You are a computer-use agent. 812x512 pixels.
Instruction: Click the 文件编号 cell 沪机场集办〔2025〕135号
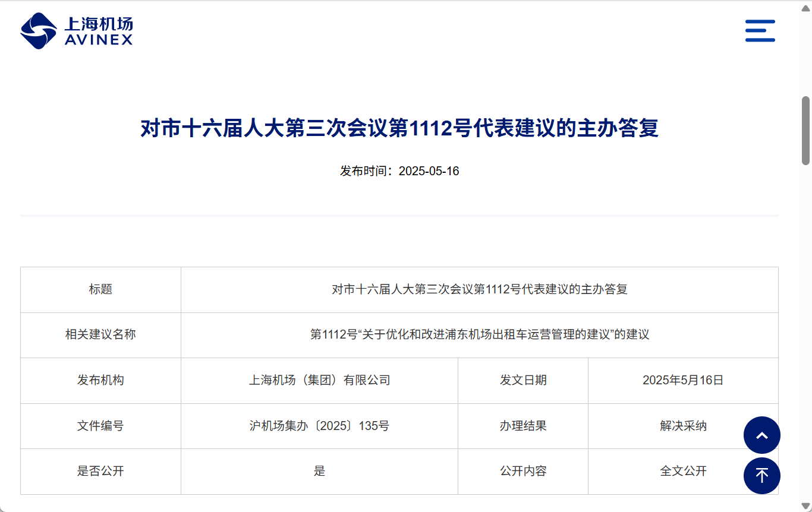319,426
